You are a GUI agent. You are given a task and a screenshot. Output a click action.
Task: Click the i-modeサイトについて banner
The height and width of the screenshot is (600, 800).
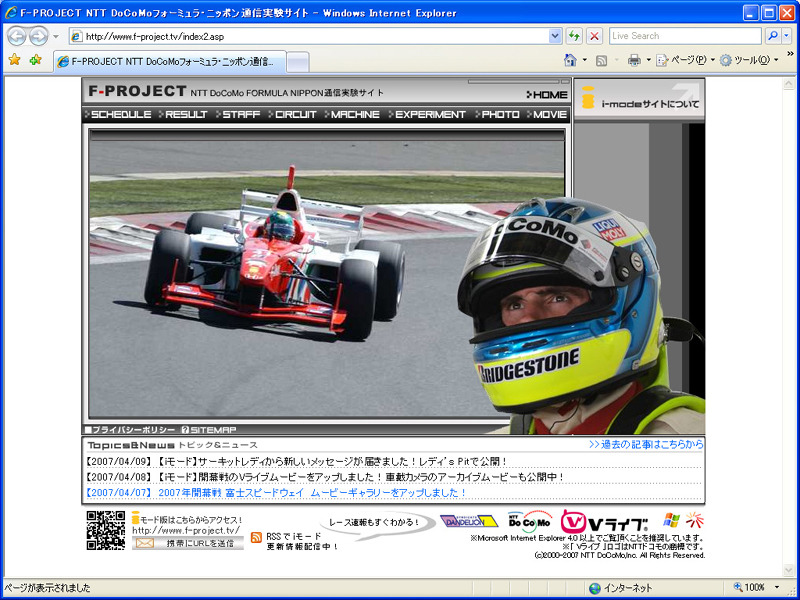(640, 99)
